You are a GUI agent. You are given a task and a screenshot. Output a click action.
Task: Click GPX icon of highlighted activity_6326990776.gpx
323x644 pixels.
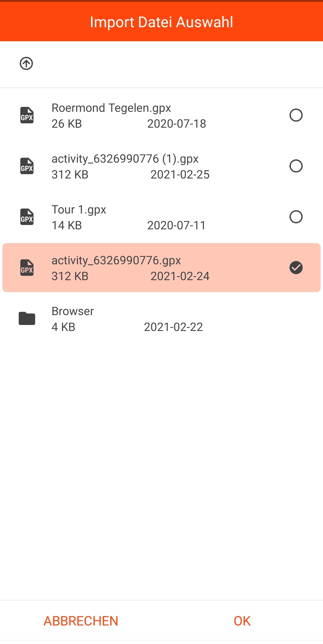coord(27,268)
